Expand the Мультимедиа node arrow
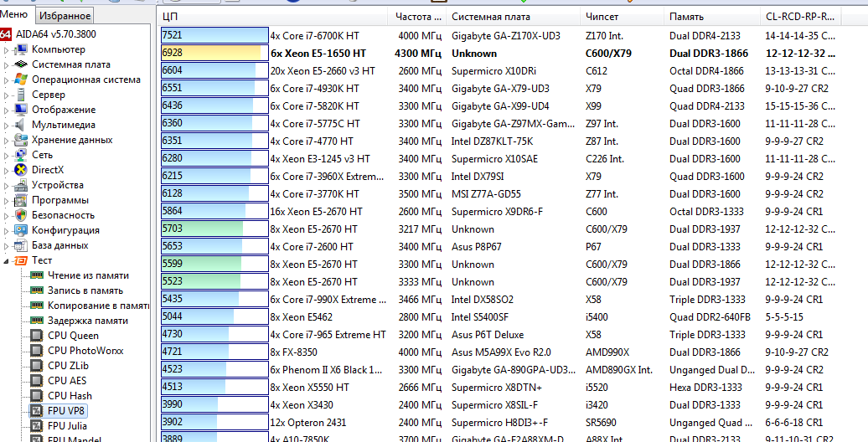This screenshot has height=442, width=868. coord(7,126)
